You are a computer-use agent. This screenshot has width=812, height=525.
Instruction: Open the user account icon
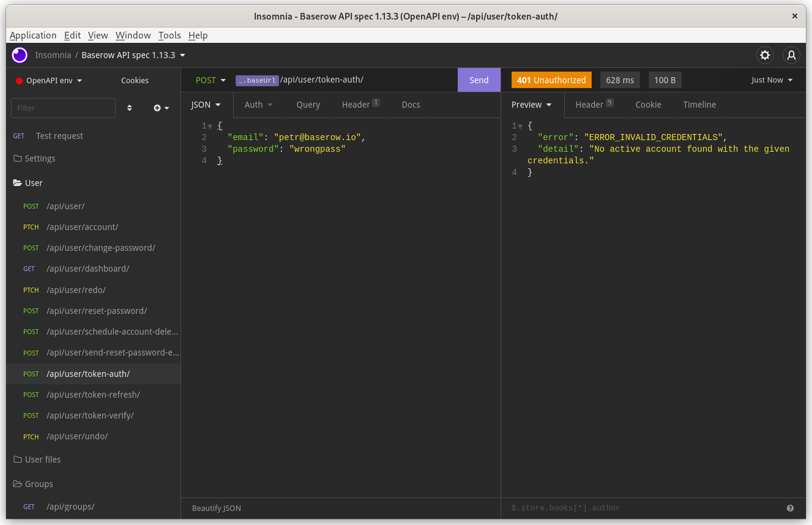pos(791,55)
